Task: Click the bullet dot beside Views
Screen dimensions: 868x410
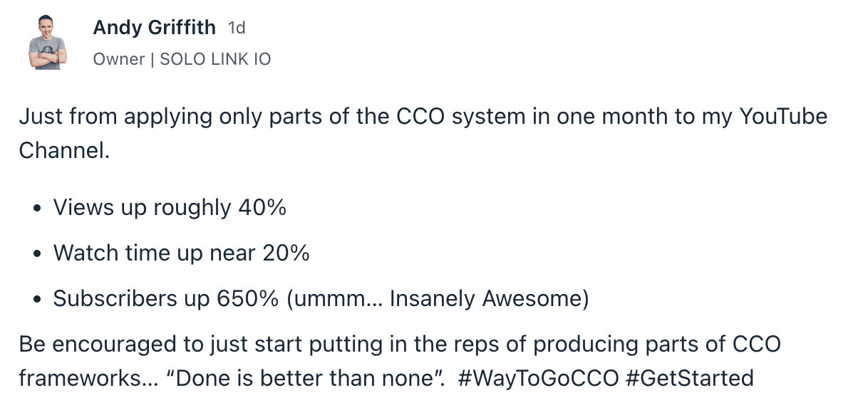Action: pyautogui.click(x=37, y=209)
